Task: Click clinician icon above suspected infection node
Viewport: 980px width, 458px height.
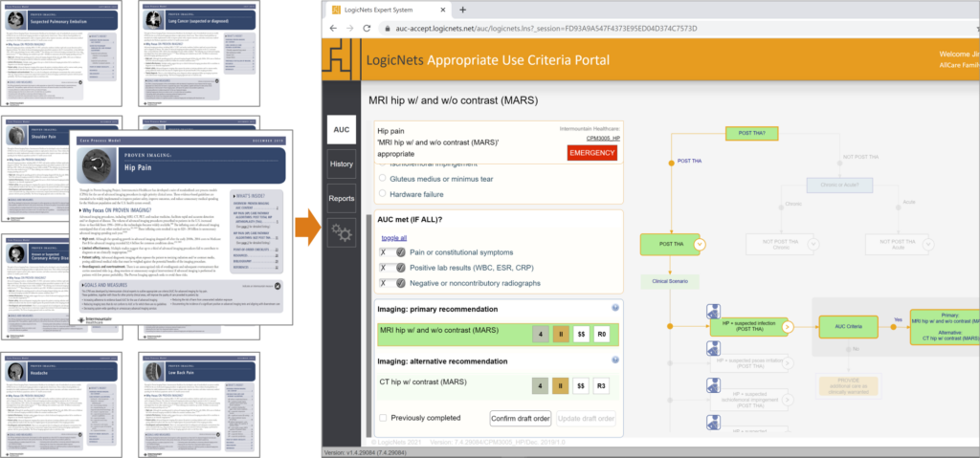Action: 712,311
